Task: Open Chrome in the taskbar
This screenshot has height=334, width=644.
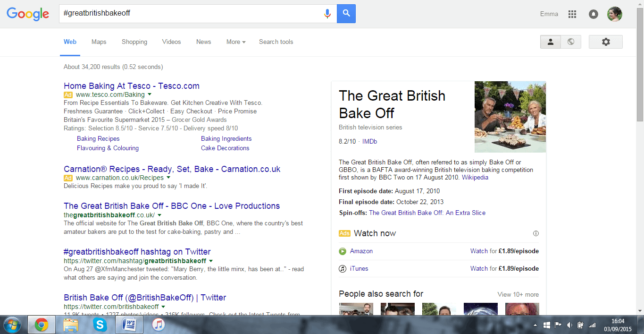Action: coord(42,325)
